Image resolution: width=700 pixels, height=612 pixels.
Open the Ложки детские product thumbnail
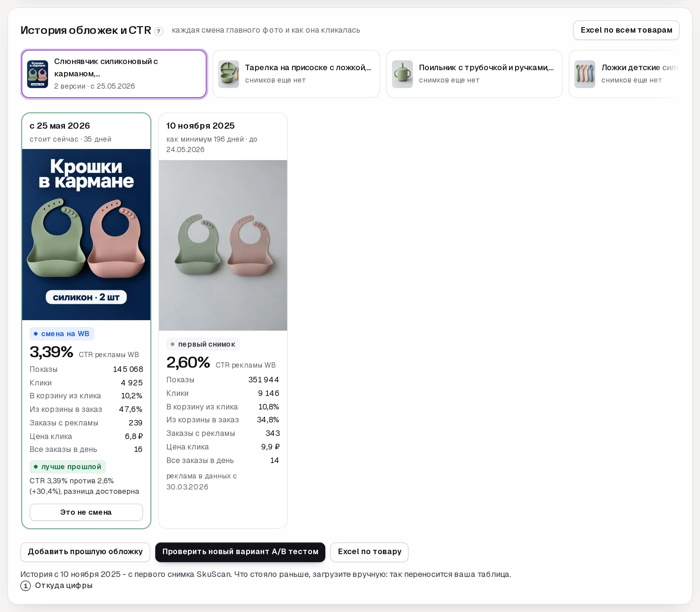(584, 74)
